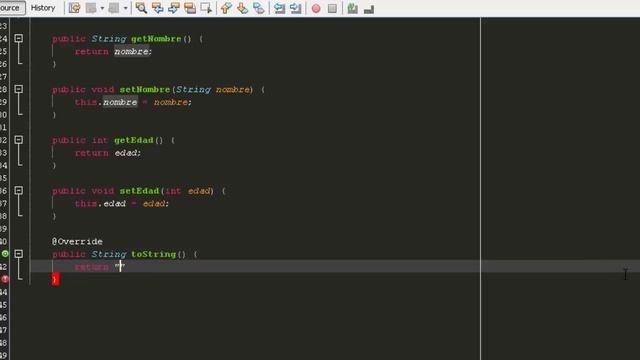This screenshot has height=360, width=640.
Task: Click the toString method name
Action: point(153,254)
